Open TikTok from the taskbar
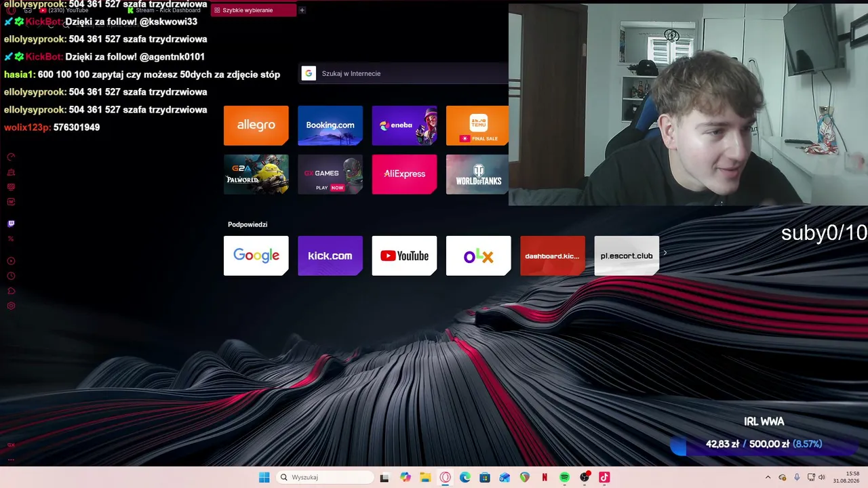 pos(604,477)
